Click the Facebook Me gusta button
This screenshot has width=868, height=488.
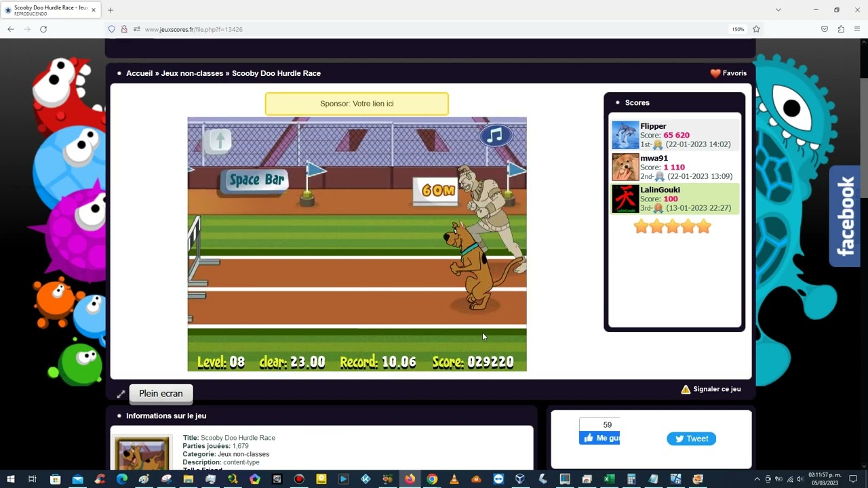pos(599,439)
